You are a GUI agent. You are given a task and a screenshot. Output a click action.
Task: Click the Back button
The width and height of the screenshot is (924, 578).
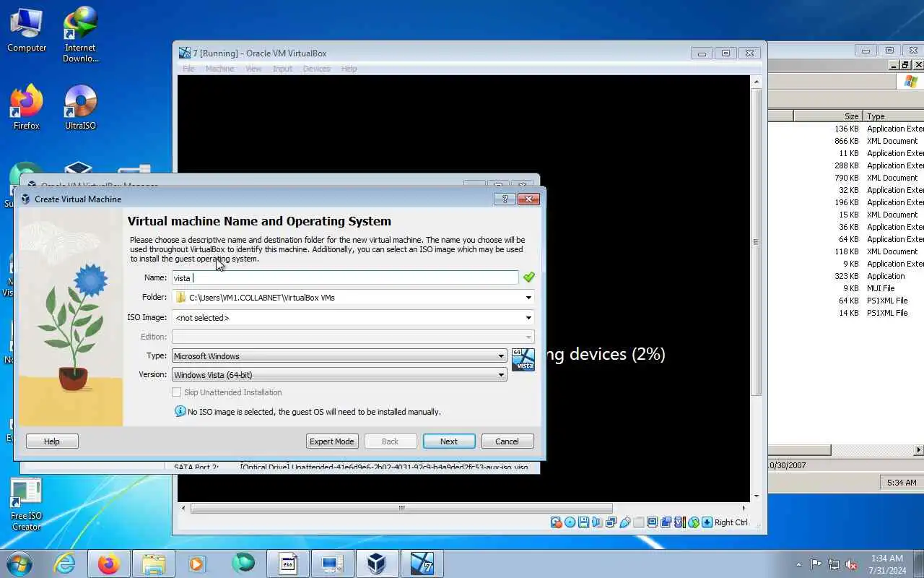390,441
